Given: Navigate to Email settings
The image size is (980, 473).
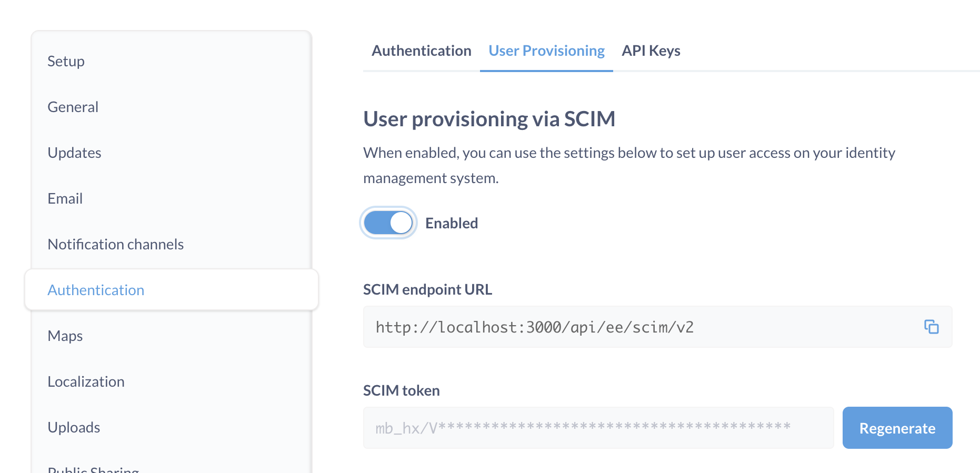Looking at the screenshot, I should pos(65,199).
